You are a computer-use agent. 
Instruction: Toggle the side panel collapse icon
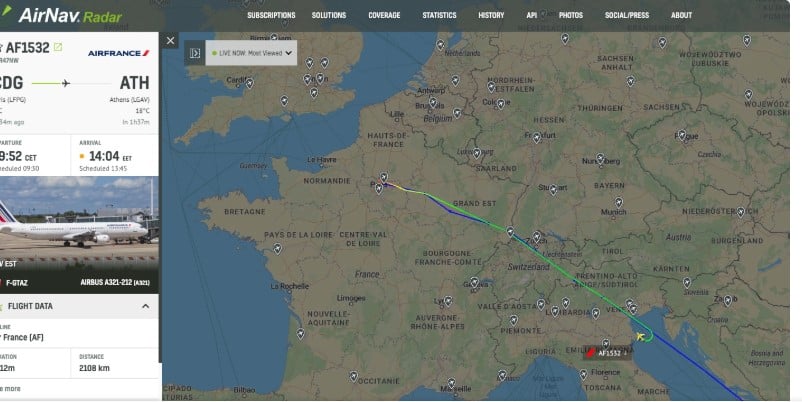pyautogui.click(x=195, y=53)
